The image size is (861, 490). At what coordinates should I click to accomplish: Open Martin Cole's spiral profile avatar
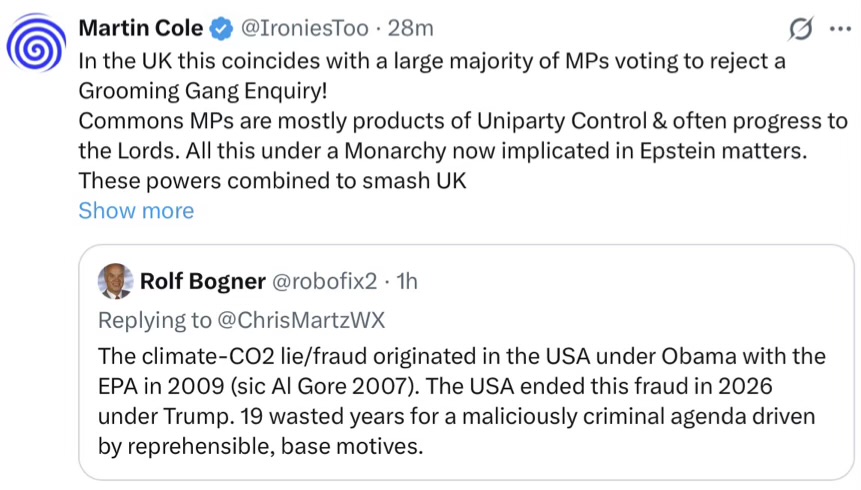(37, 45)
